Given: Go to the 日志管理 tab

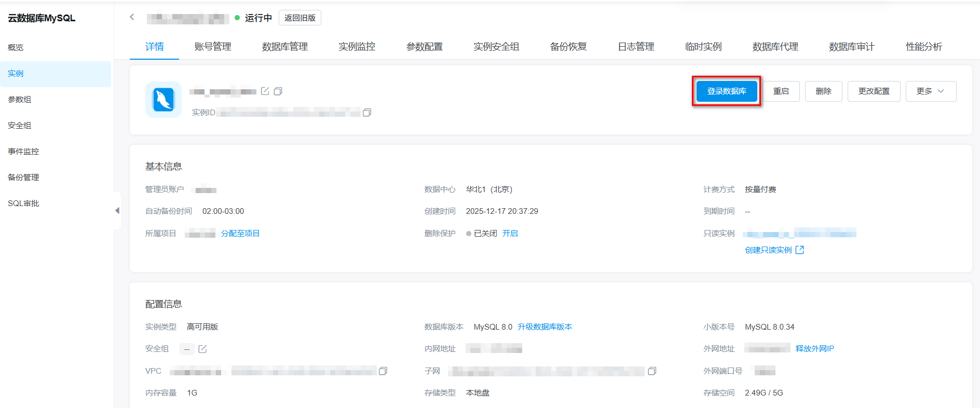Looking at the screenshot, I should [636, 47].
